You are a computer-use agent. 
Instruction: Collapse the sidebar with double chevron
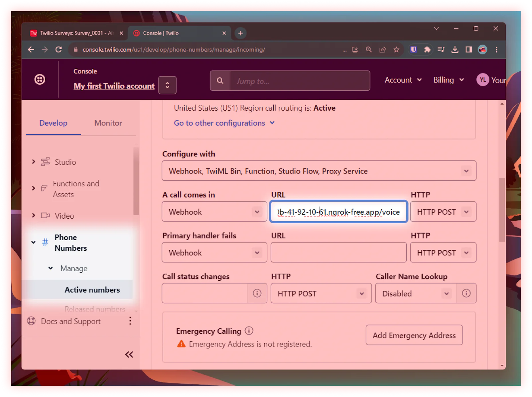(129, 354)
